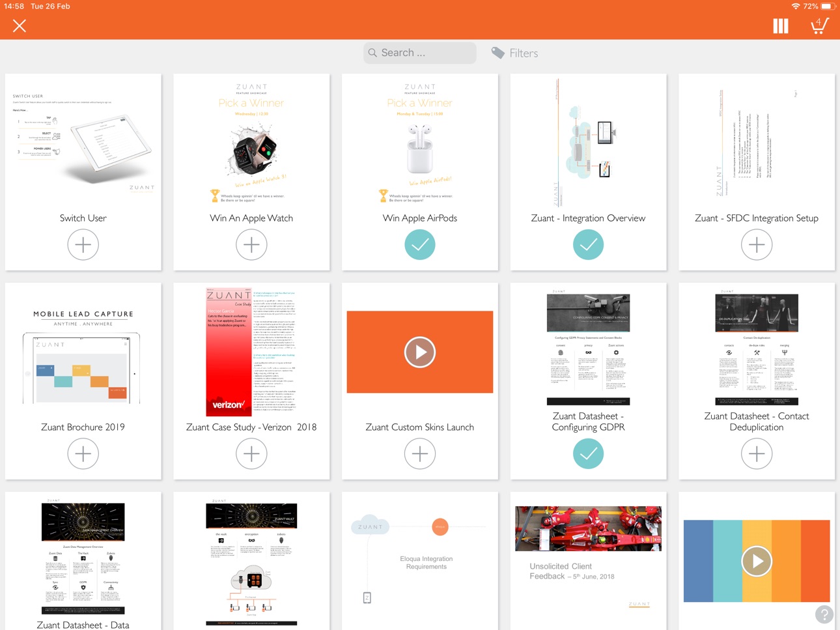Add Win An Apple Watch with plus button
Image resolution: width=840 pixels, height=630 pixels.
[251, 245]
